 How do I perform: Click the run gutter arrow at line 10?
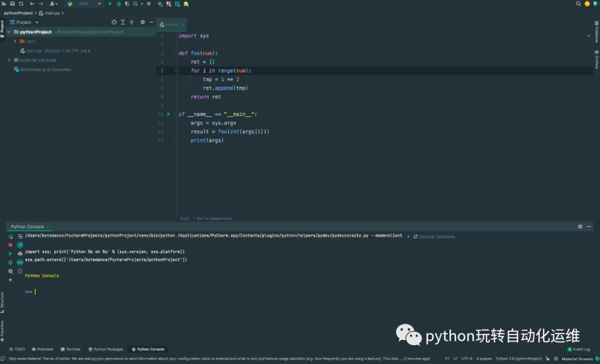coord(168,114)
